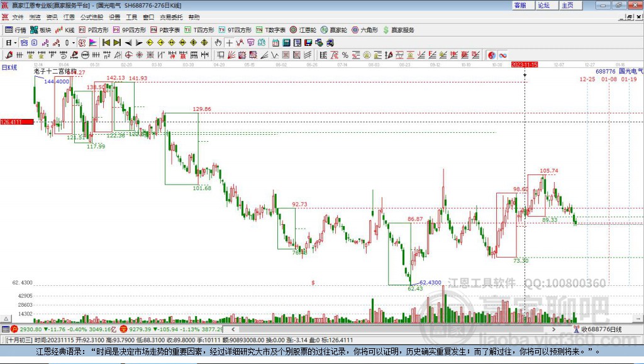Click the percent sign tool icon
This screenshot has height=364, width=644.
coord(345,55)
